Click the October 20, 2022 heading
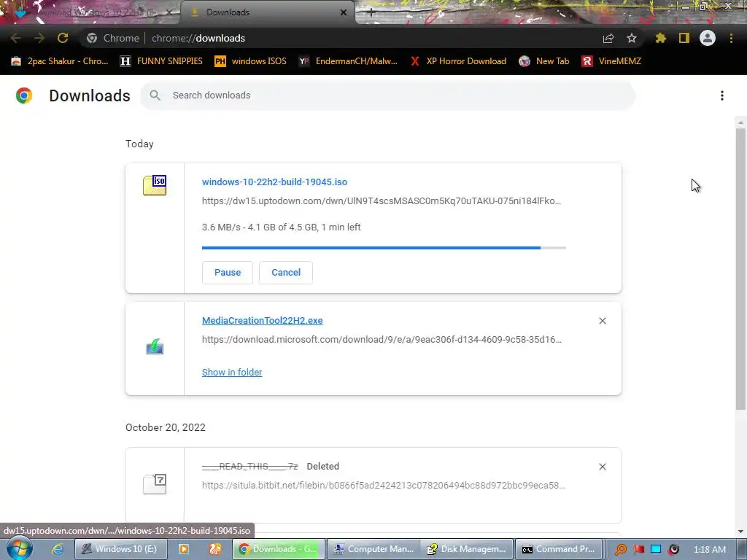747x560 pixels. point(166,427)
